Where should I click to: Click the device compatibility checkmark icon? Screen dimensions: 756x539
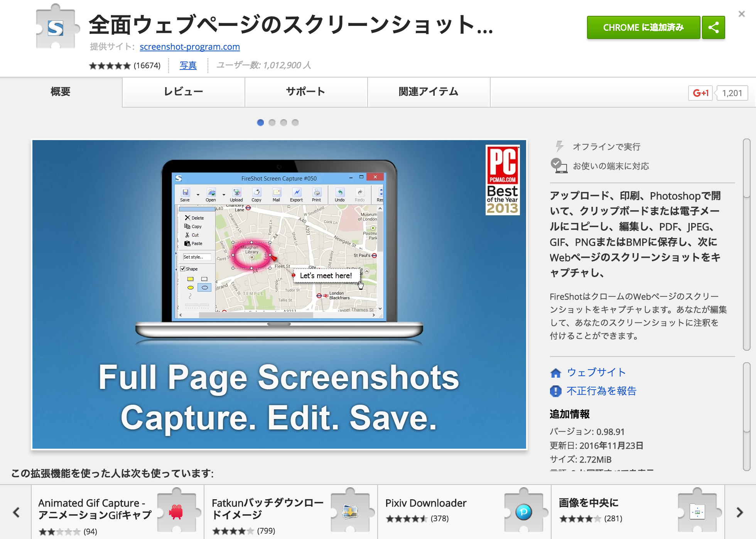(559, 166)
